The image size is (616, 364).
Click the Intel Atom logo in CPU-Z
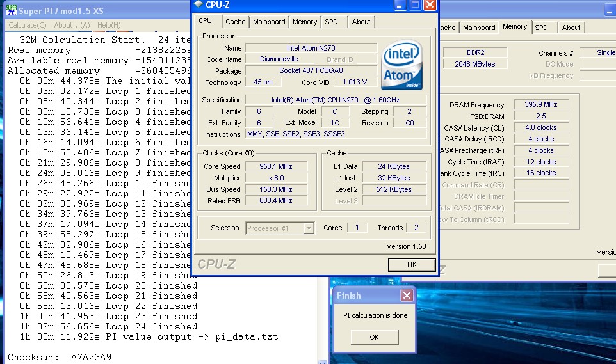401,65
